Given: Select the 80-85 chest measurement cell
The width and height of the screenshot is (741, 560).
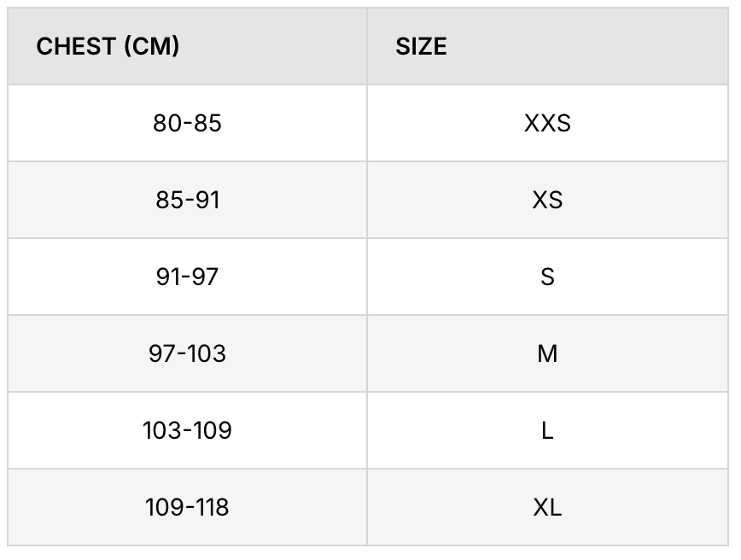Looking at the screenshot, I should point(187,124).
